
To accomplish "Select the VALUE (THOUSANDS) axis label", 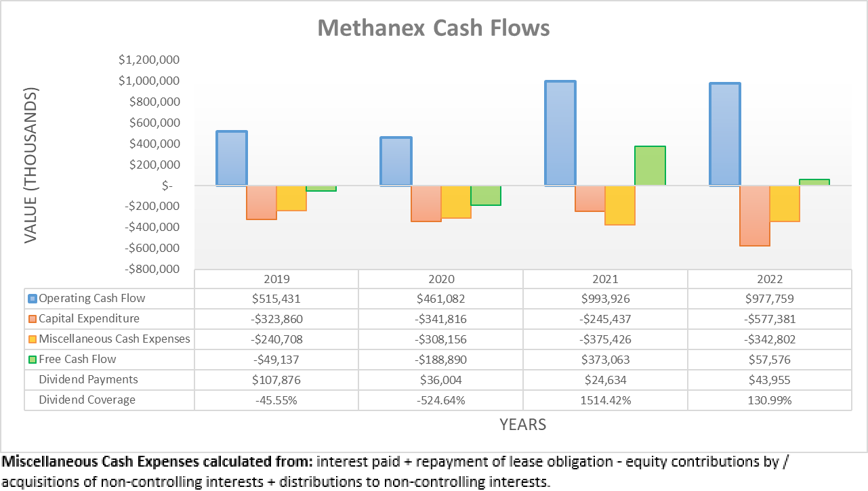I will pos(32,165).
